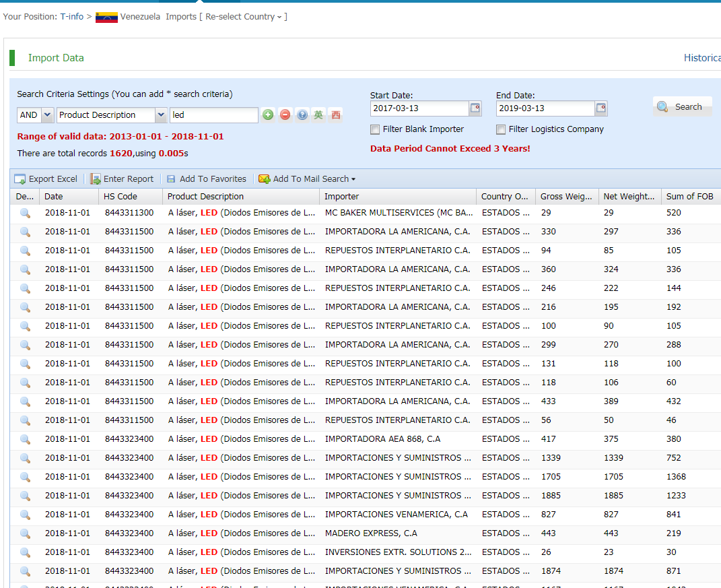Expand the Add To Mail Search menu
The height and width of the screenshot is (588, 721).
click(307, 179)
